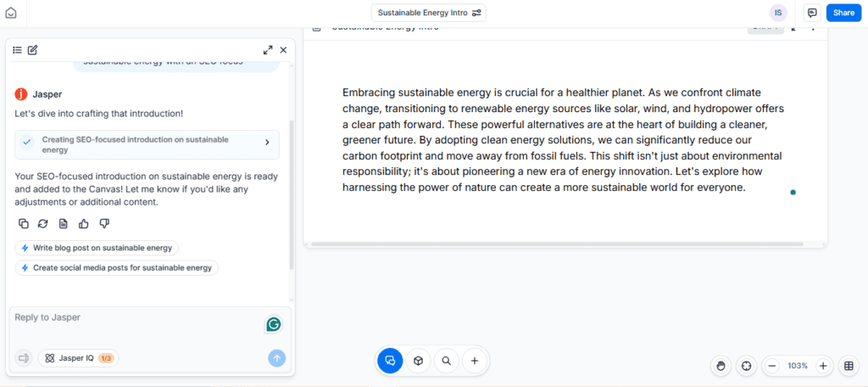Image resolution: width=868 pixels, height=387 pixels.
Task: Regenerate Jasper's response
Action: coord(42,223)
